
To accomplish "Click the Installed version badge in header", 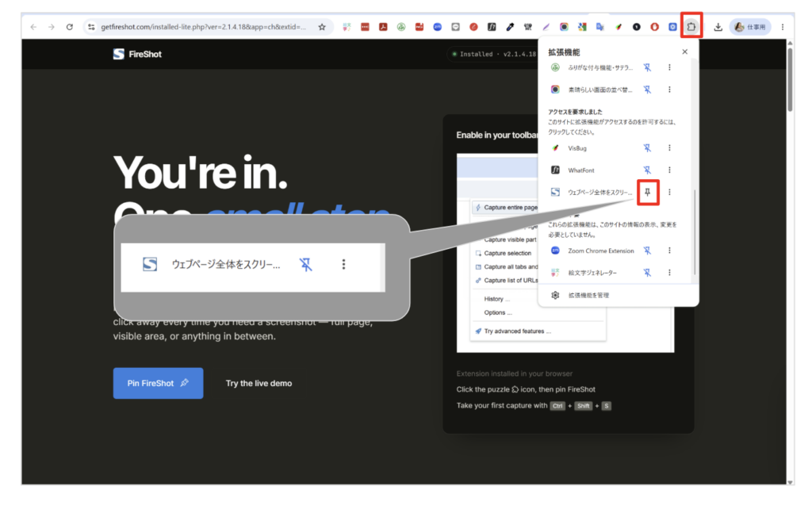I will (x=493, y=54).
